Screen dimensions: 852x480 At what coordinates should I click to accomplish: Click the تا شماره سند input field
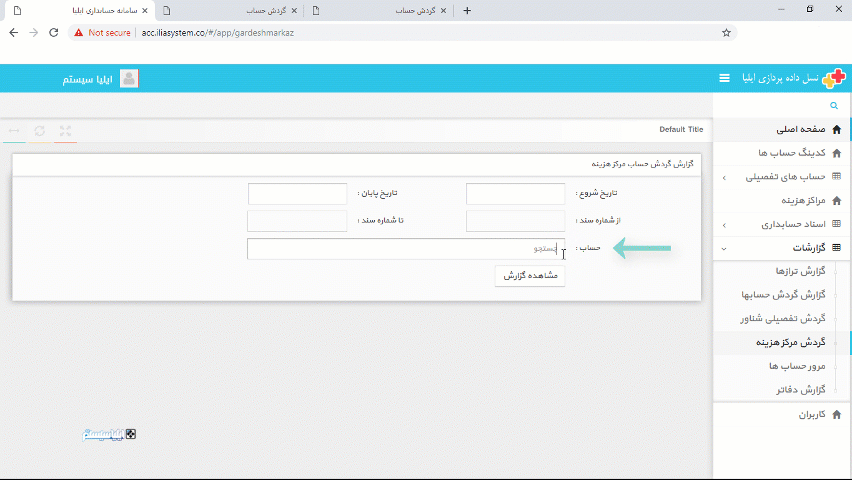click(297, 221)
